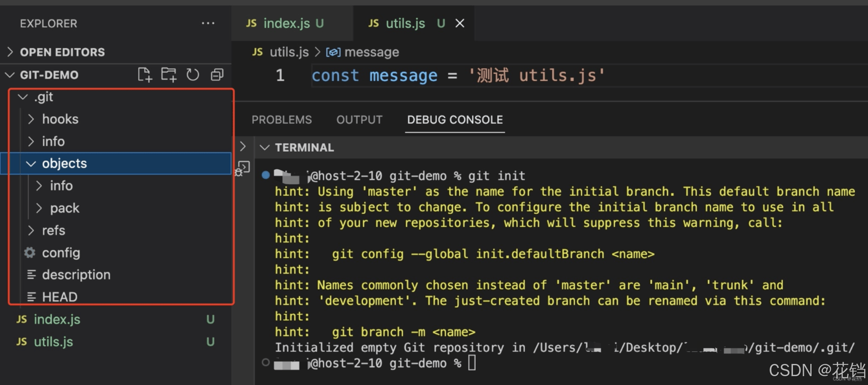
Task: Click the blue dot marker before git init
Action: (x=265, y=175)
